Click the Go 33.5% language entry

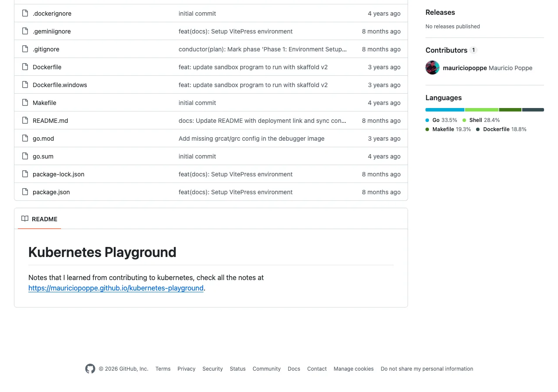coord(441,120)
